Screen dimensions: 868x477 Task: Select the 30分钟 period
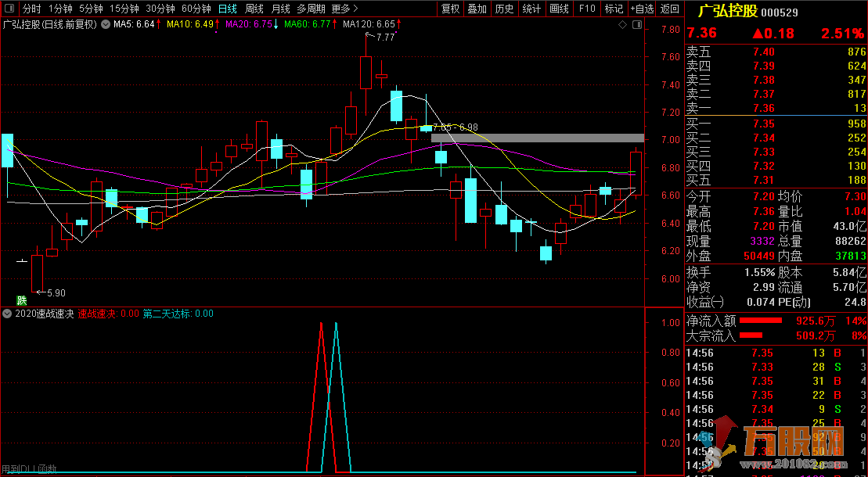tap(160, 9)
